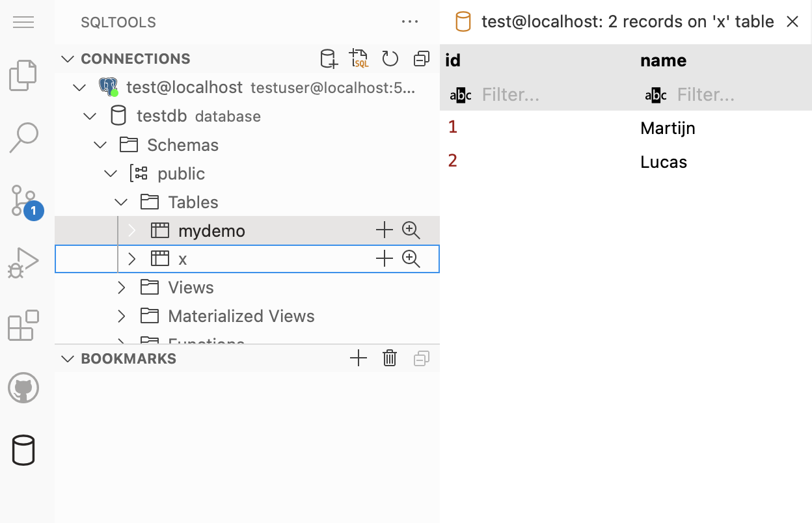Open the SQLTools more actions menu
The image size is (812, 523).
tap(410, 22)
